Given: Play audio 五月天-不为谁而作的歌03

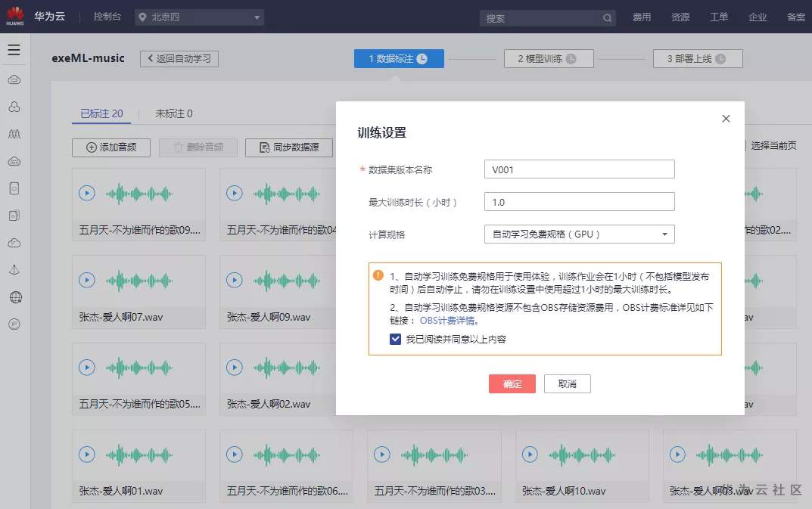Looking at the screenshot, I should pos(382,455).
